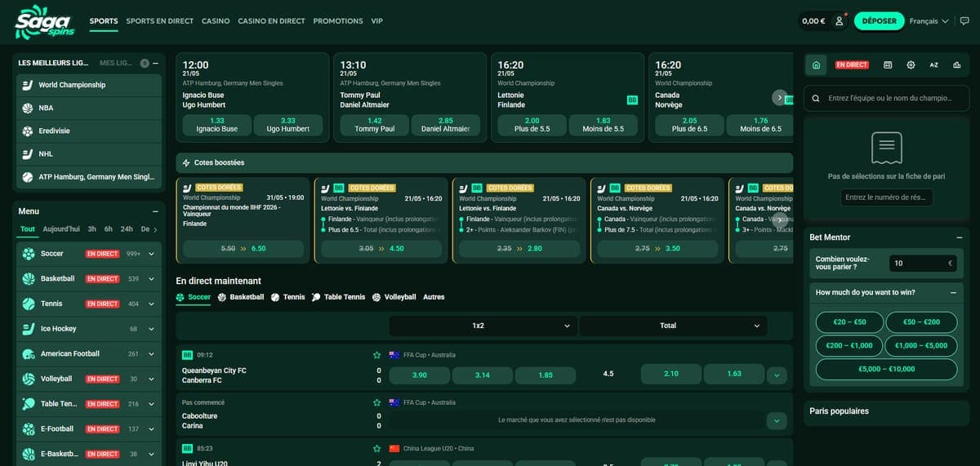Select the home icon in sportsbook toolbar

coord(816,64)
